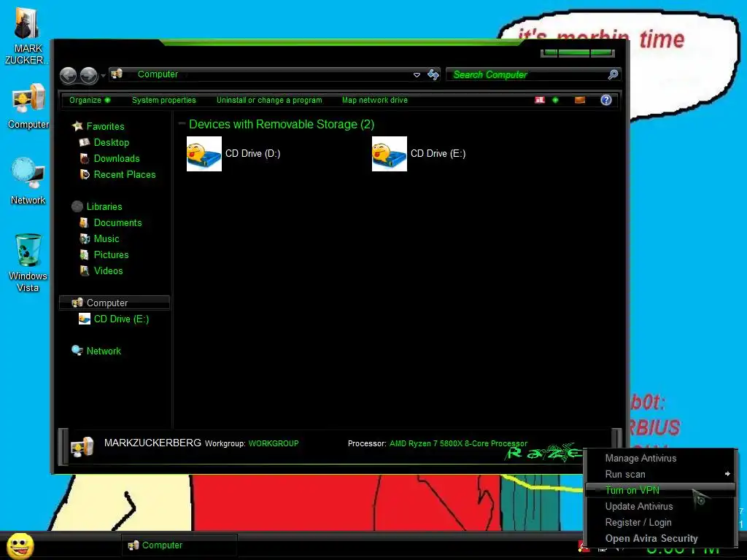Image resolution: width=747 pixels, height=560 pixels.
Task: Select Favorites in the navigation pane
Action: click(105, 126)
